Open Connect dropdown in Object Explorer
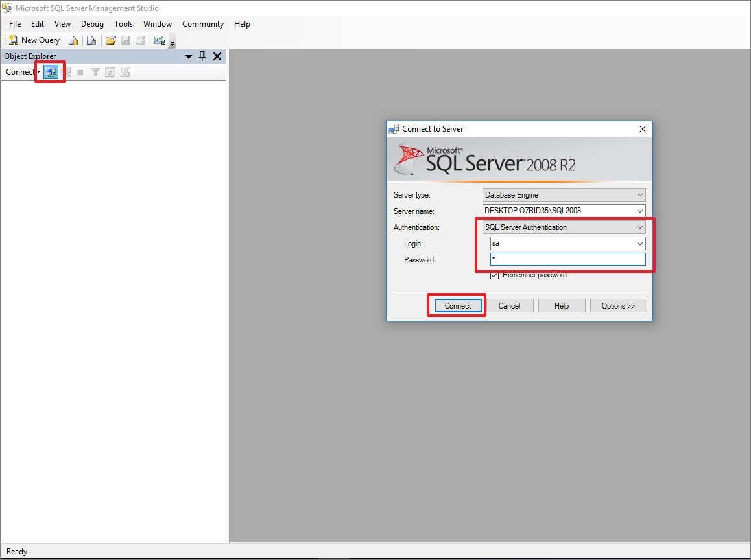Viewport: 751px width, 560px height. click(x=23, y=72)
